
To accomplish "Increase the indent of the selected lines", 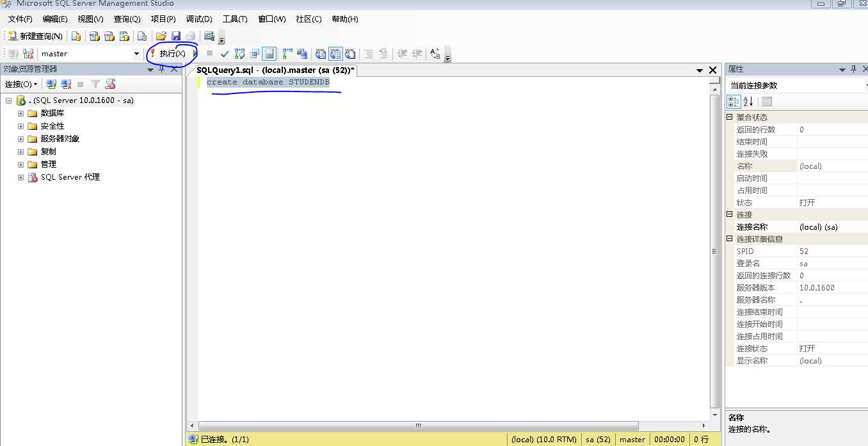I will [x=417, y=54].
